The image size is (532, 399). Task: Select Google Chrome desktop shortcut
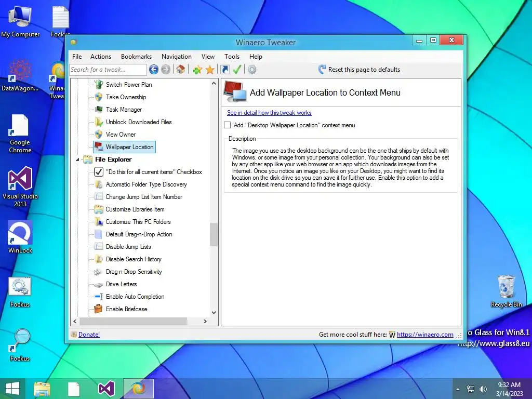click(x=20, y=134)
